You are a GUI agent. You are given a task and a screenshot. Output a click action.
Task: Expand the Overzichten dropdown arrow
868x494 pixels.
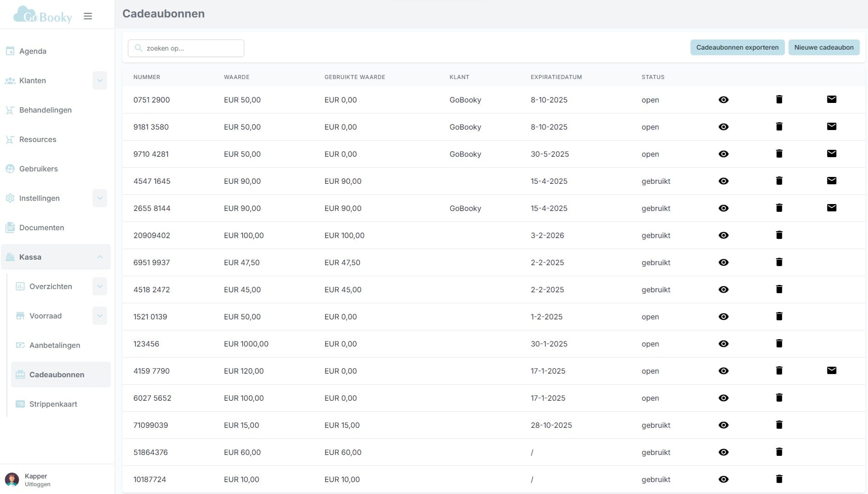pos(99,286)
